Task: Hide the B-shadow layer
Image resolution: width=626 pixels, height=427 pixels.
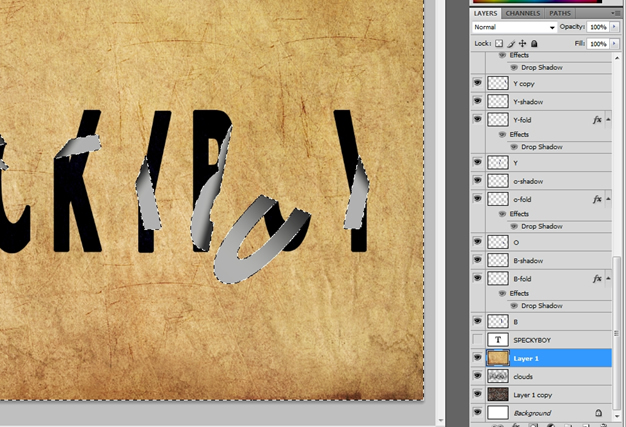Action: 477,259
